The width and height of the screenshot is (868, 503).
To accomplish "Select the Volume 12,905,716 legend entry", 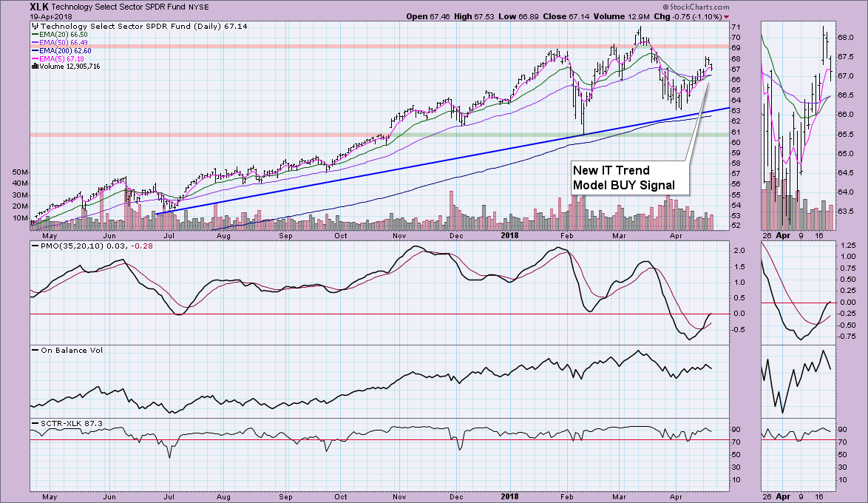I will tap(69, 67).
